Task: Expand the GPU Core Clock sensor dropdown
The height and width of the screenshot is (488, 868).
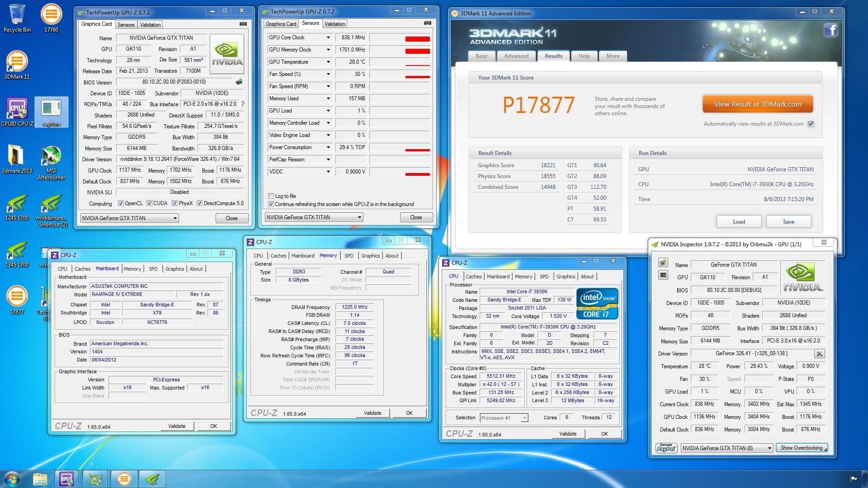Action: tap(328, 38)
